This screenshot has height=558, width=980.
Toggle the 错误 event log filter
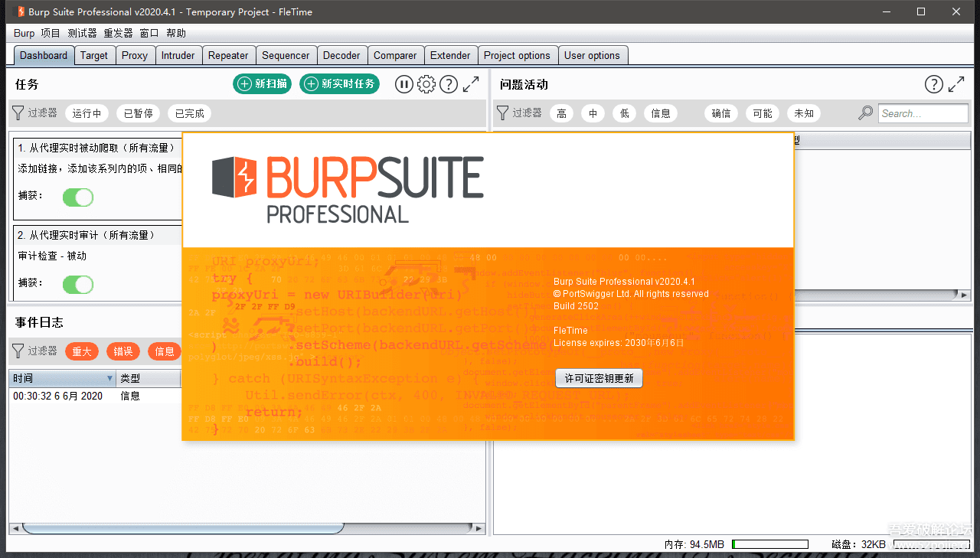tap(123, 351)
